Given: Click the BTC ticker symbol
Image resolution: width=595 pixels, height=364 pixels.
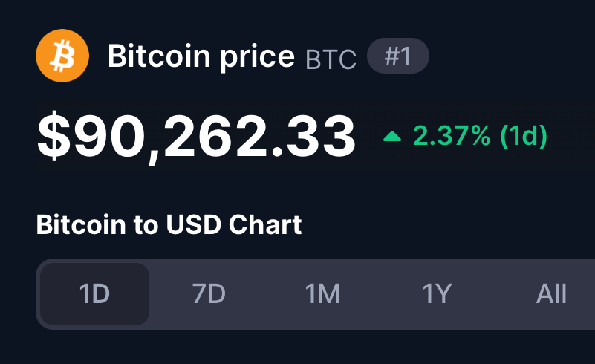Looking at the screenshot, I should tap(331, 59).
